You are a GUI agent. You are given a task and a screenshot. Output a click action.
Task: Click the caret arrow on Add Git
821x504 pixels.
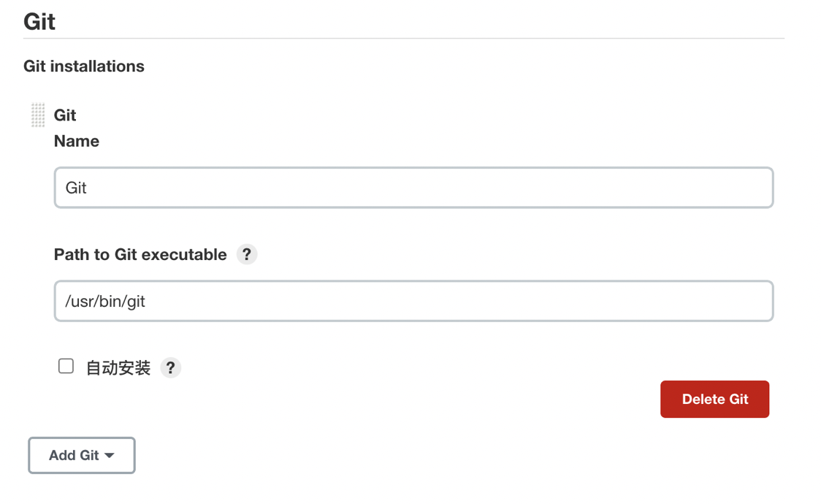110,456
